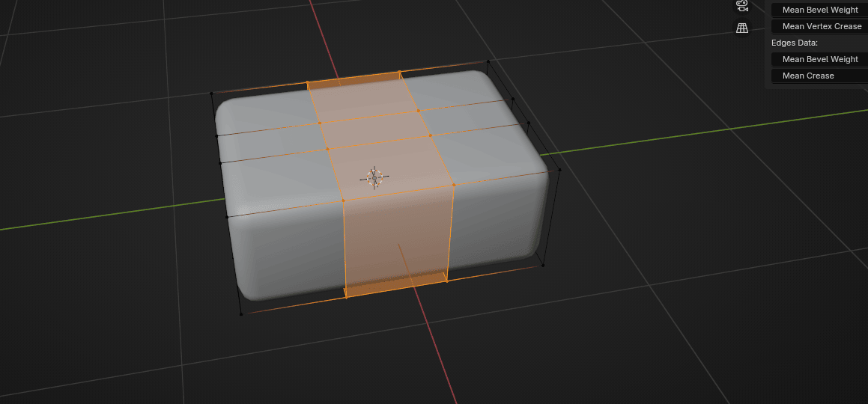Select the Mean Crease field
The height and width of the screenshot is (404, 868).
coord(819,76)
